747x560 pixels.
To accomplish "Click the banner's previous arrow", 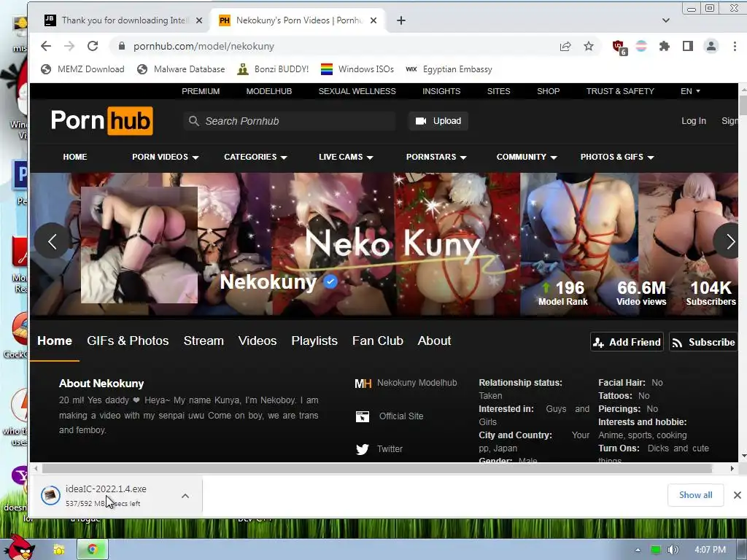I will (53, 241).
